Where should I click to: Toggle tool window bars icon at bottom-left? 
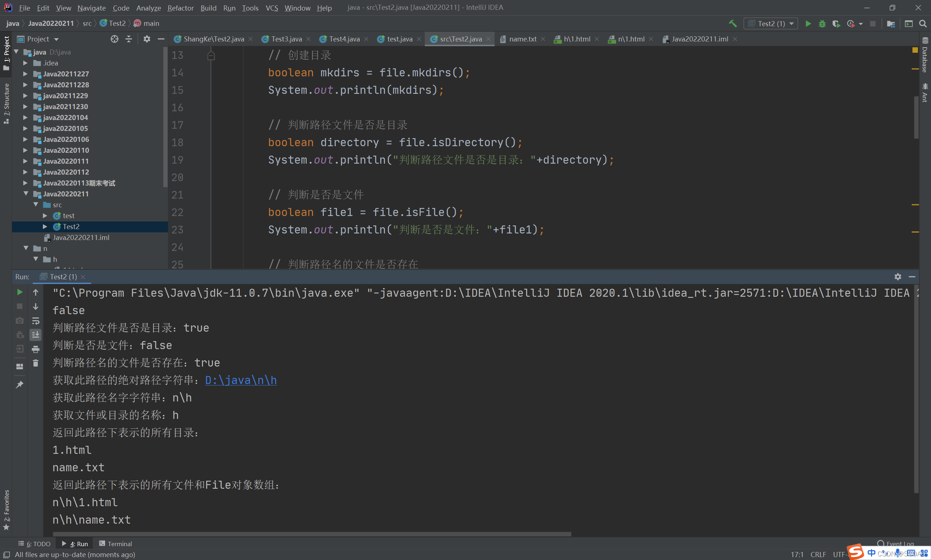coord(7,554)
